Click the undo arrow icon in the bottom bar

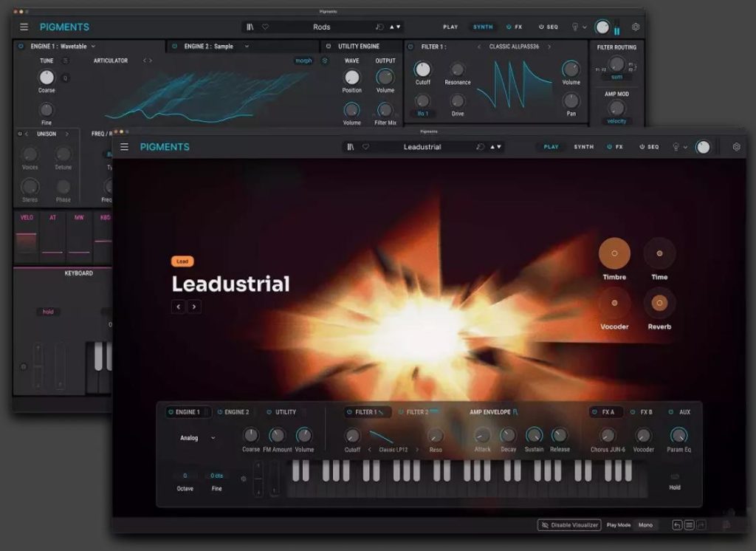[x=677, y=525]
